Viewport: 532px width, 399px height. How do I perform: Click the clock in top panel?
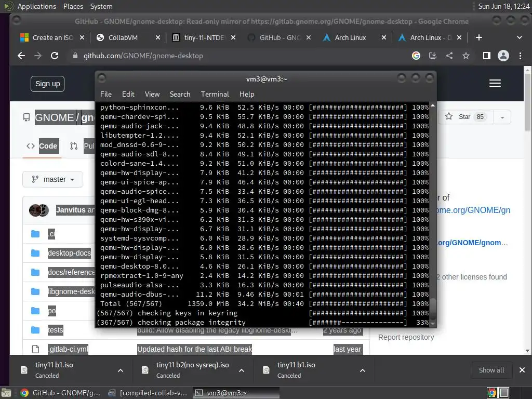click(x=503, y=6)
